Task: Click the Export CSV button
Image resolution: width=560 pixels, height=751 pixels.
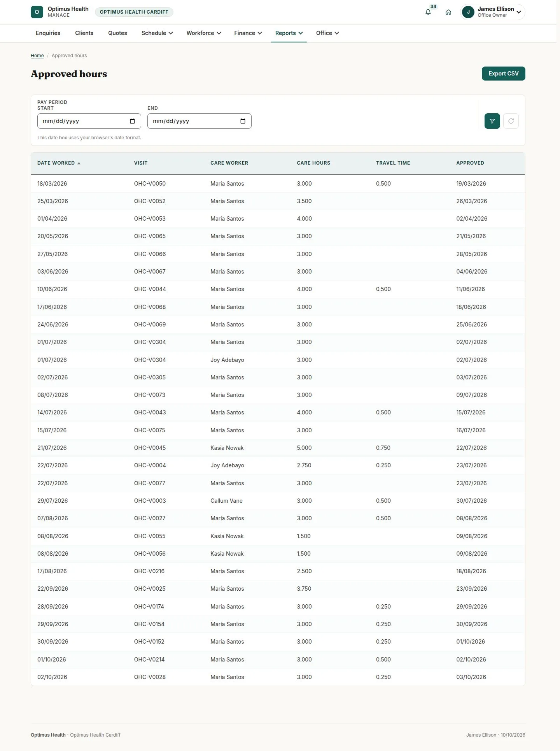Action: tap(503, 74)
